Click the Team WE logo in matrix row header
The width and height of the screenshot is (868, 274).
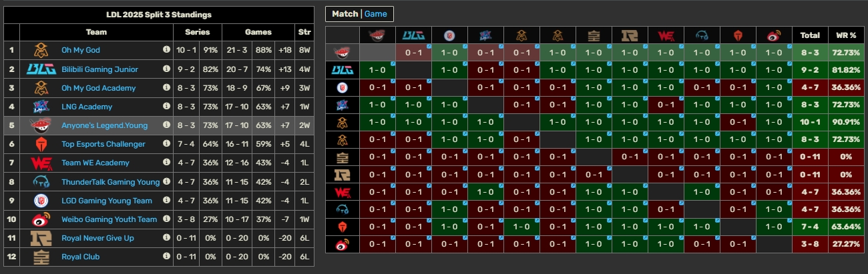point(342,193)
